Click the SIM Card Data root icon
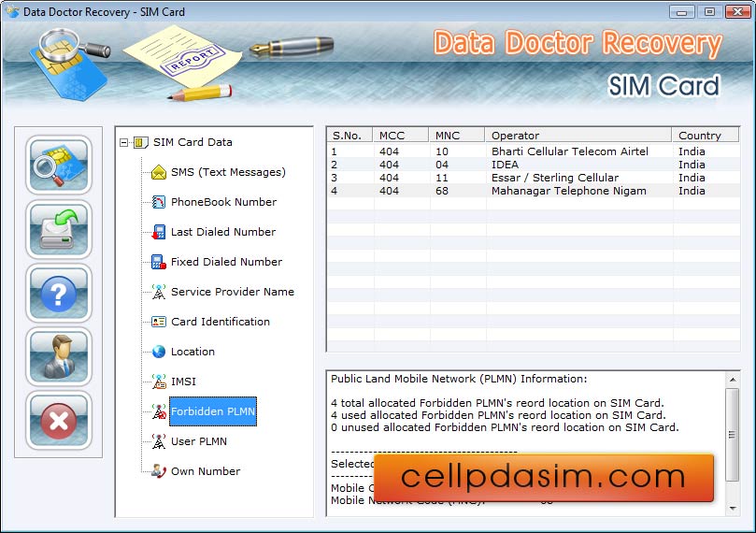Image resolution: width=756 pixels, height=533 pixels. click(140, 142)
